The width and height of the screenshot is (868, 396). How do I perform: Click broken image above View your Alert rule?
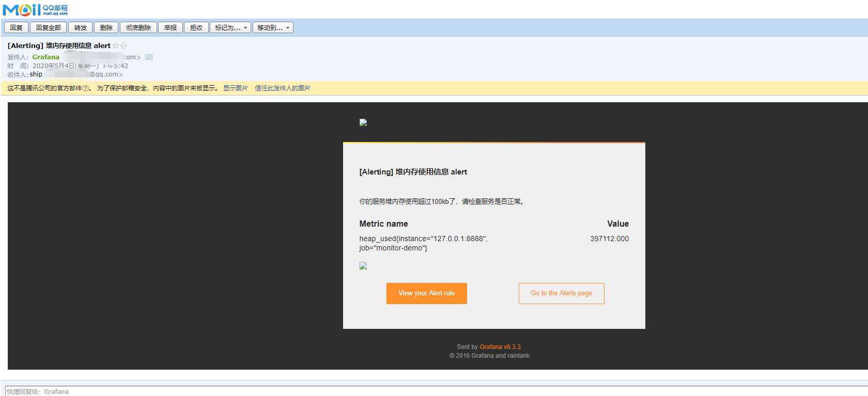coord(363,266)
